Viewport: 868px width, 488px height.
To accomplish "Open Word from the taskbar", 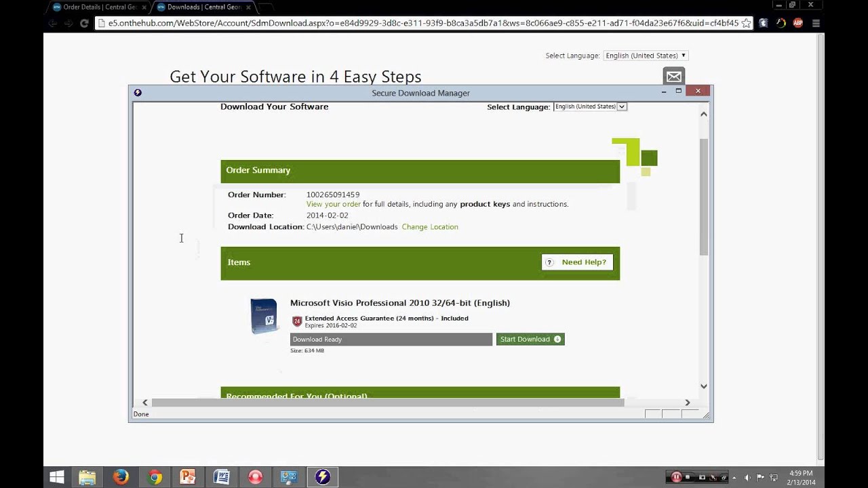I will pyautogui.click(x=222, y=477).
